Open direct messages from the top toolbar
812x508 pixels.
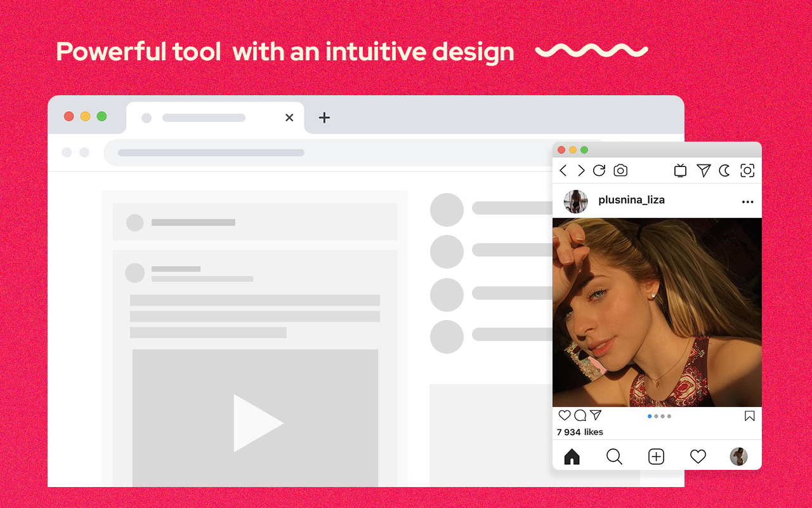tap(704, 170)
